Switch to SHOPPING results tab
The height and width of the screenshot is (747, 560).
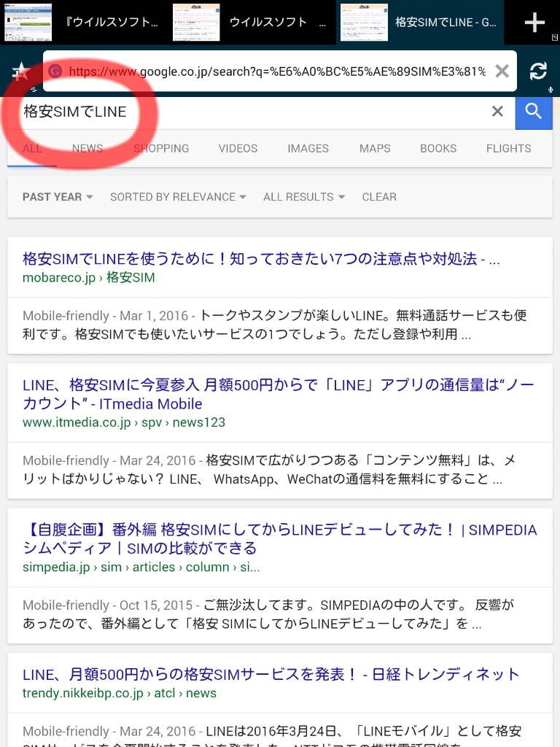tap(161, 149)
